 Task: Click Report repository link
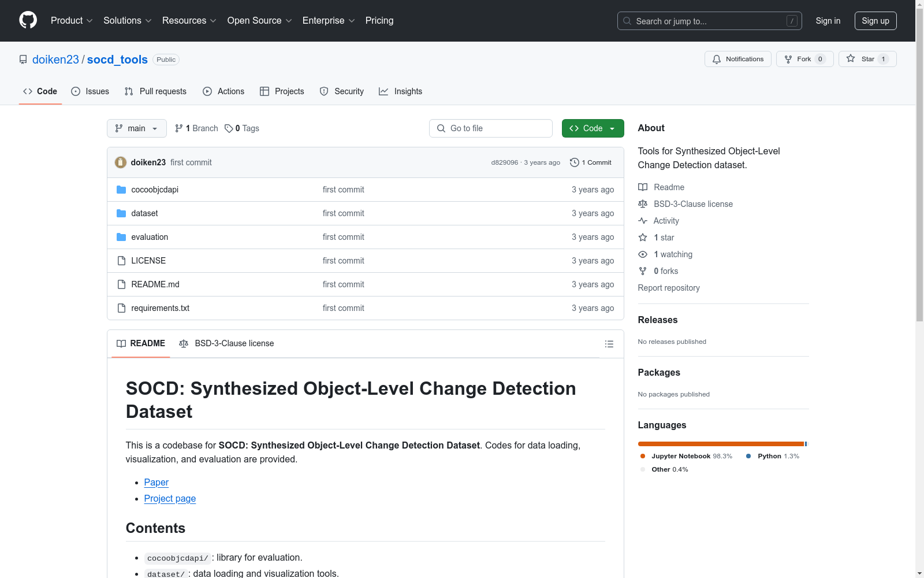tap(669, 288)
